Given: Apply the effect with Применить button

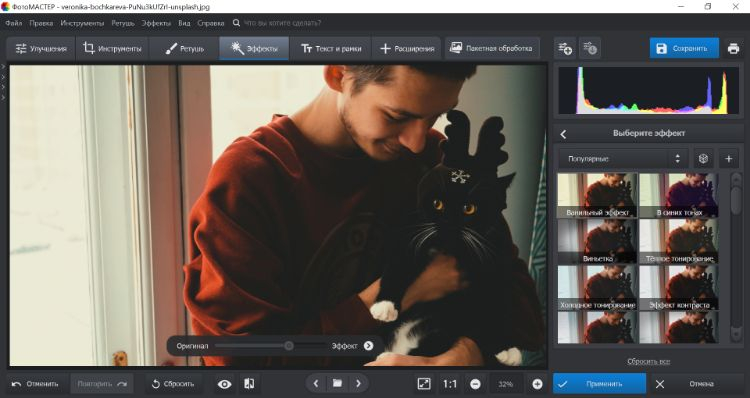Looking at the screenshot, I should point(599,384).
